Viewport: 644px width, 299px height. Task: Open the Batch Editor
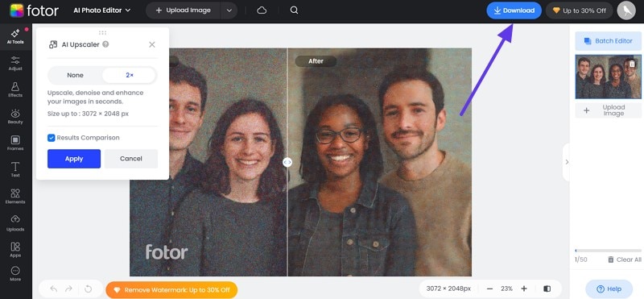coord(609,41)
